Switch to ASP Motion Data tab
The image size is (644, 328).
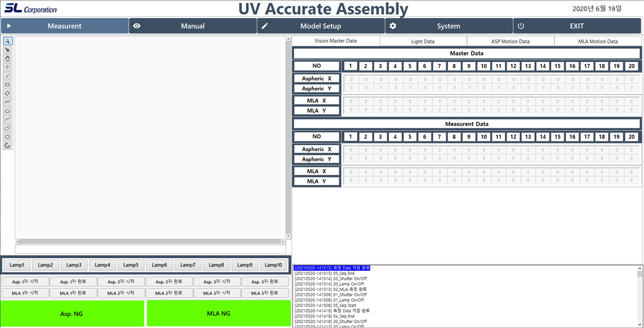(x=510, y=41)
